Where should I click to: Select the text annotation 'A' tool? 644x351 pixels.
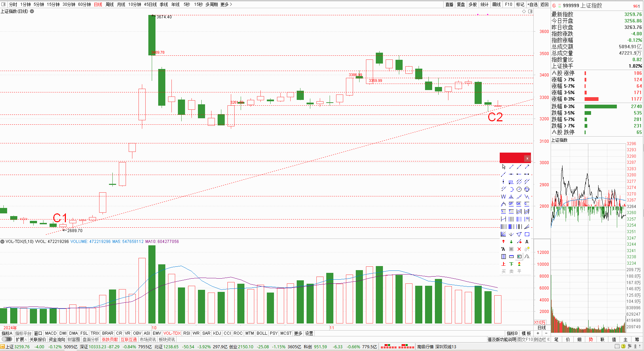tap(527, 242)
